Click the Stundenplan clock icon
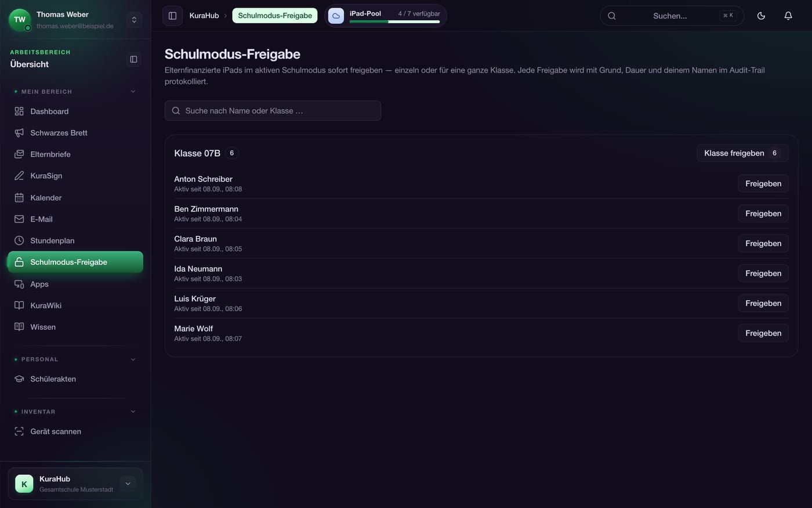 pyautogui.click(x=19, y=240)
